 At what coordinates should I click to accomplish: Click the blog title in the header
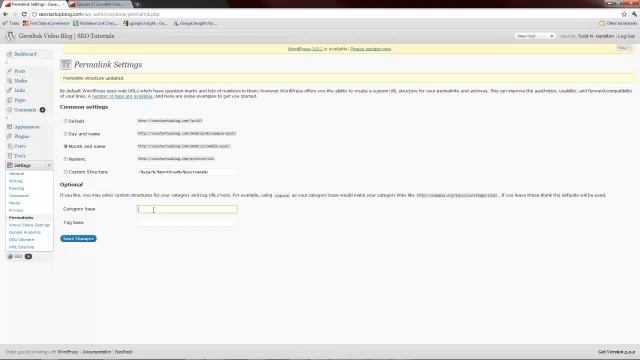pos(67,36)
